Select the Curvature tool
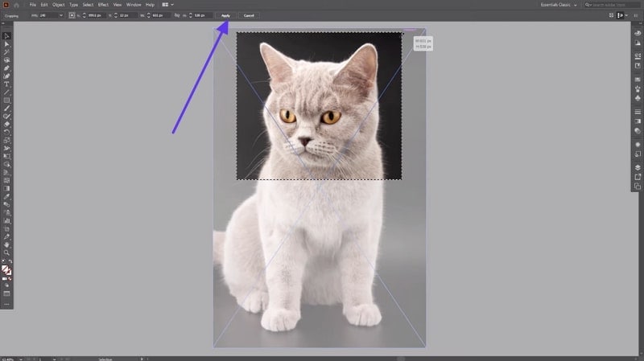The height and width of the screenshot is (361, 644). click(x=6, y=76)
